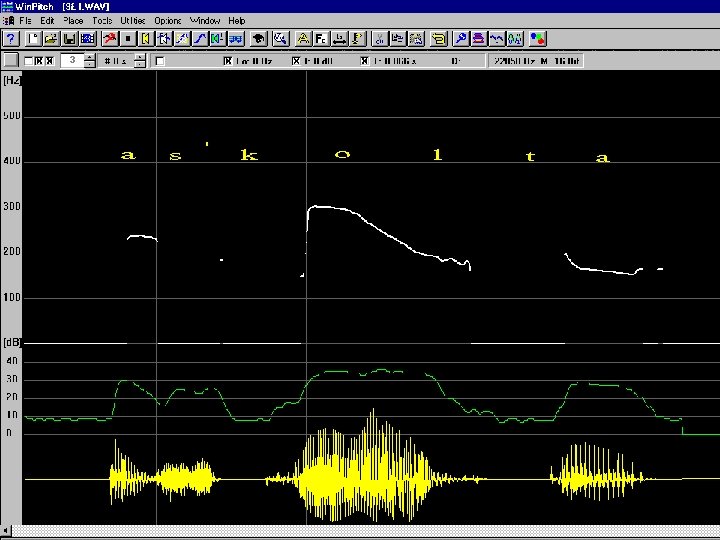Image resolution: width=720 pixels, height=540 pixels.
Task: Click the Save floppy disk icon
Action: pyautogui.click(x=70, y=39)
